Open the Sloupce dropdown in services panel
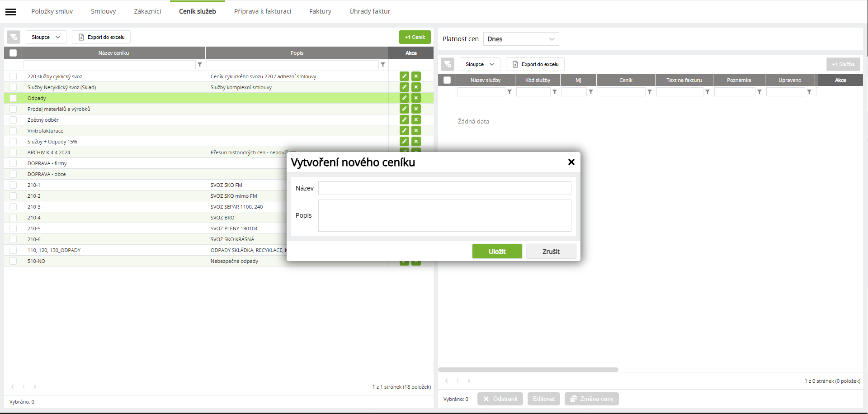 pyautogui.click(x=480, y=64)
